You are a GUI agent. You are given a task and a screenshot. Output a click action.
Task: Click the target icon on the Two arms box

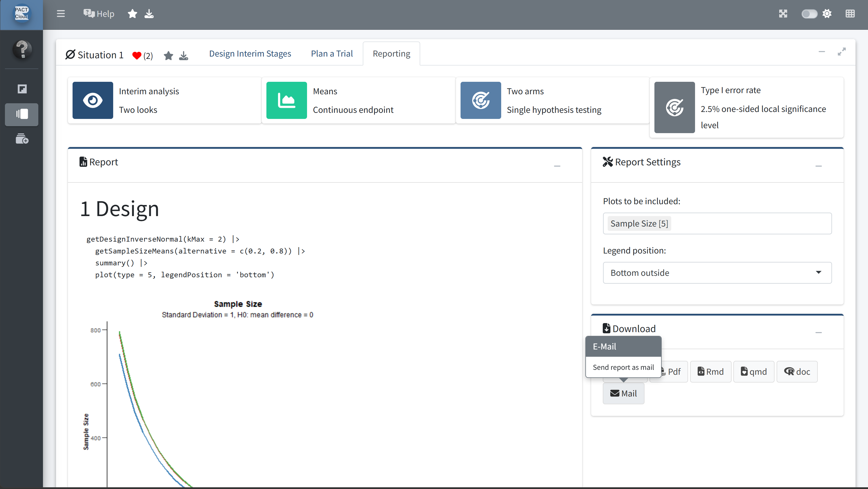click(x=481, y=100)
